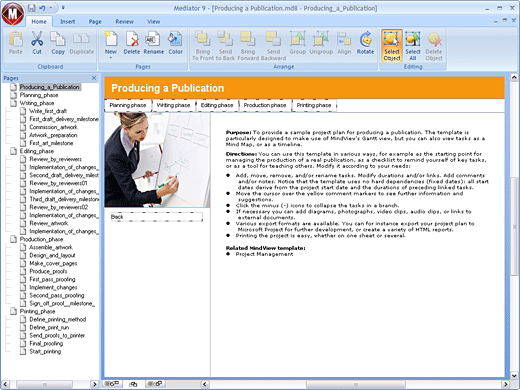Select Start_printing page in tree
520x390 pixels.
coord(45,351)
